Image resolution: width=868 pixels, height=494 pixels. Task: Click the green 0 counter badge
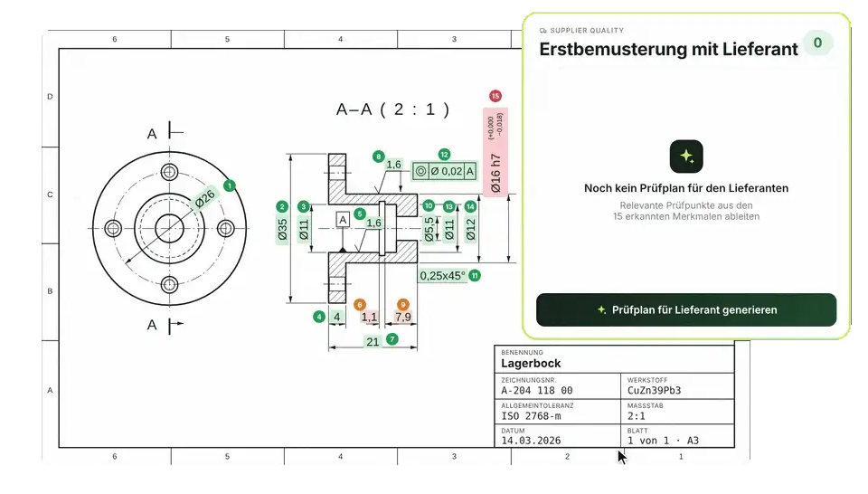coord(817,43)
